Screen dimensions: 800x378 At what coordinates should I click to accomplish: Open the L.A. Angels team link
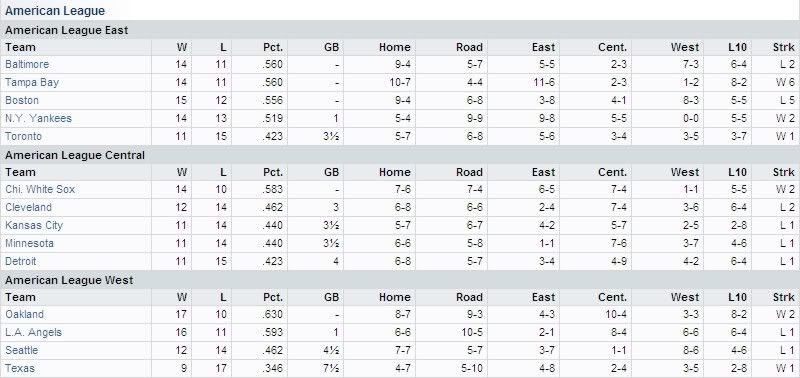(33, 332)
